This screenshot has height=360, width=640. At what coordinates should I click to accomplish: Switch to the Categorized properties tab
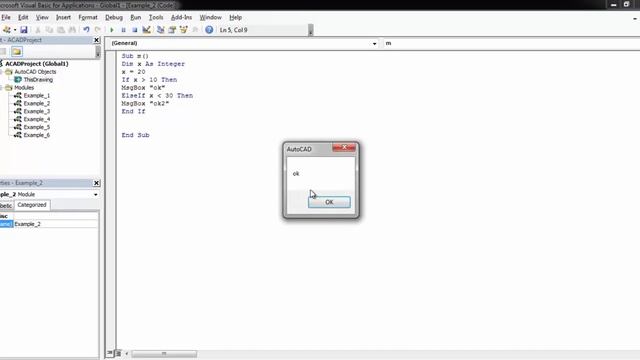coord(32,205)
